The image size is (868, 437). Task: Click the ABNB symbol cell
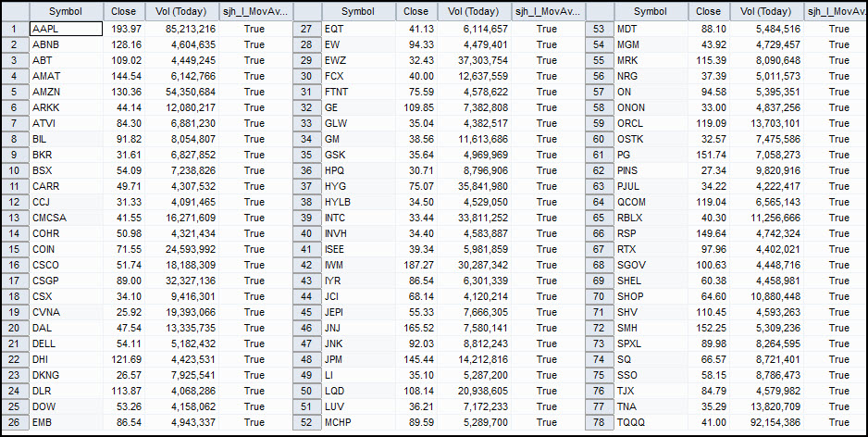click(x=66, y=44)
